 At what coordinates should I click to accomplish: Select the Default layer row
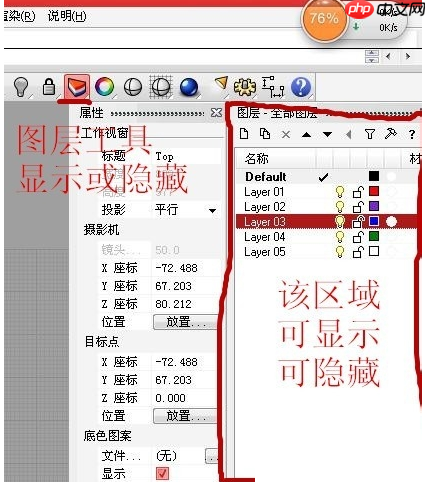click(327, 177)
